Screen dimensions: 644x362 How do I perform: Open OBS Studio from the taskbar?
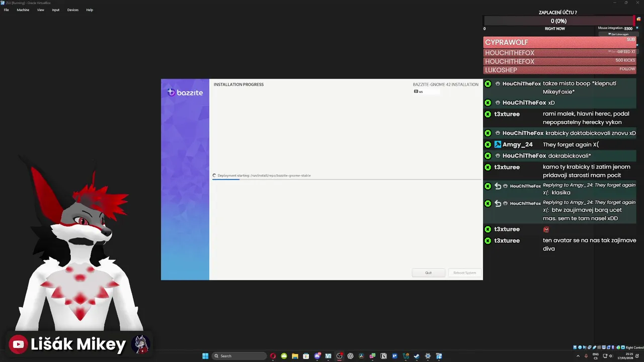pyautogui.click(x=340, y=356)
